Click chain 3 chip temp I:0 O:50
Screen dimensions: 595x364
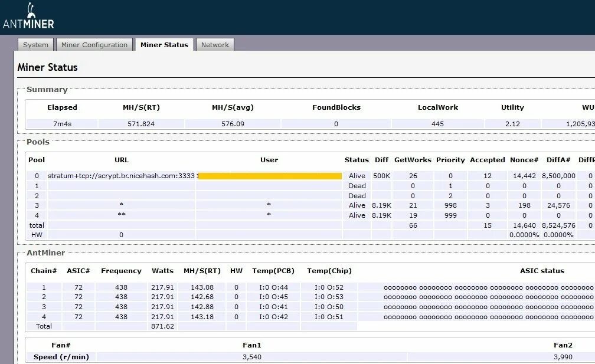pos(329,307)
